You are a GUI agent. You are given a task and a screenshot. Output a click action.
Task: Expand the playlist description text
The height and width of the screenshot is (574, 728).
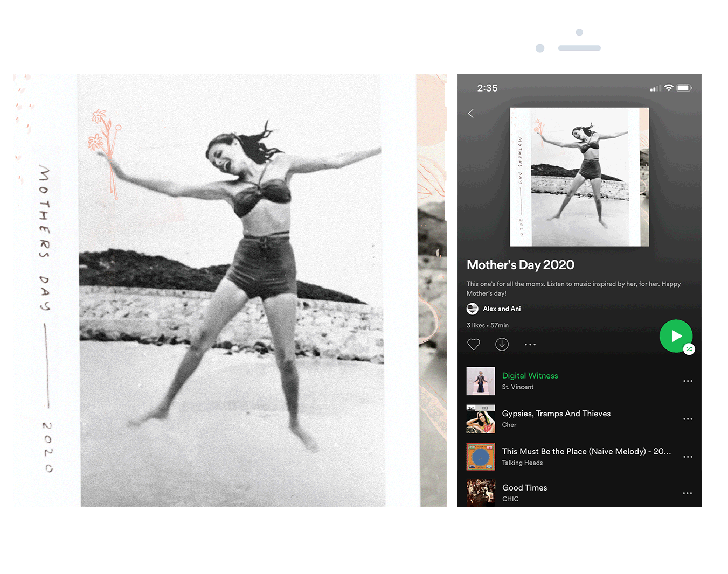(x=573, y=289)
